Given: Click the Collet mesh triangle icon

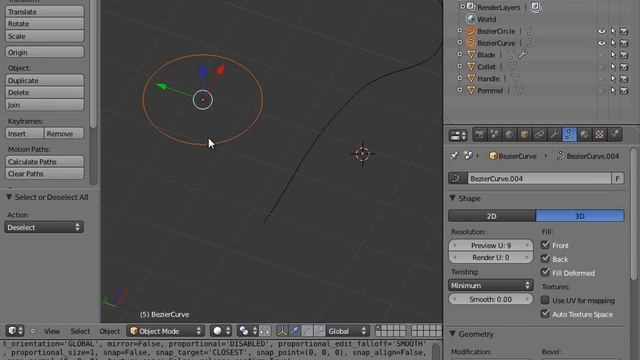Looking at the screenshot, I should (x=471, y=66).
